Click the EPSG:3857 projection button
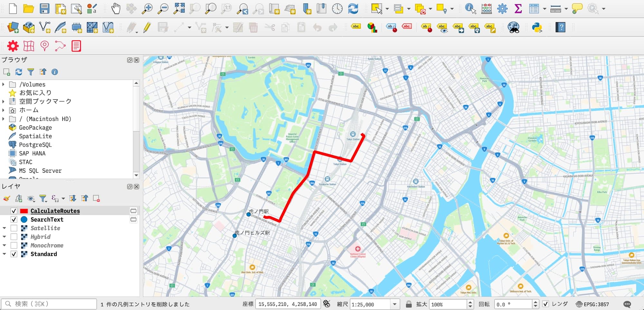 pos(592,304)
